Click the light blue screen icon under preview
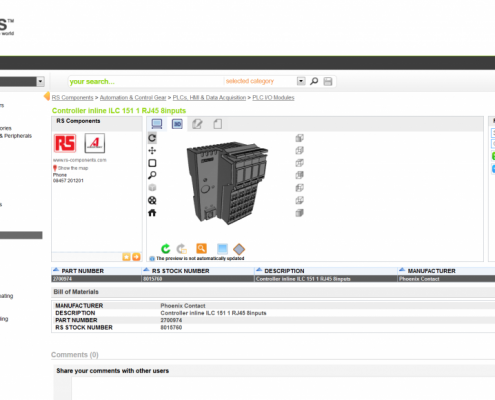The image size is (495, 400). coord(222,249)
